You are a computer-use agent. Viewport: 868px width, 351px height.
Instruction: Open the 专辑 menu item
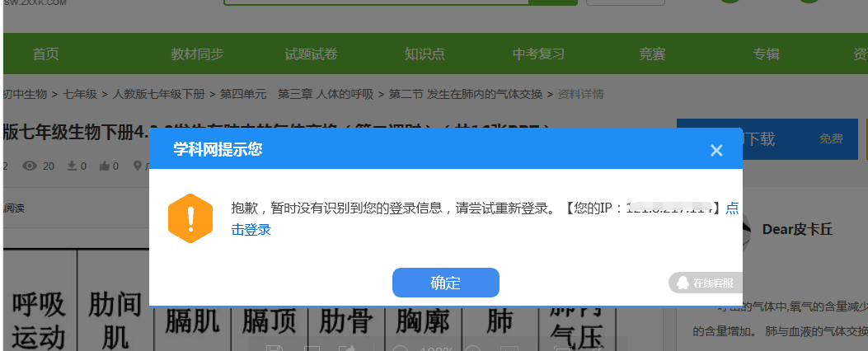[x=766, y=54]
